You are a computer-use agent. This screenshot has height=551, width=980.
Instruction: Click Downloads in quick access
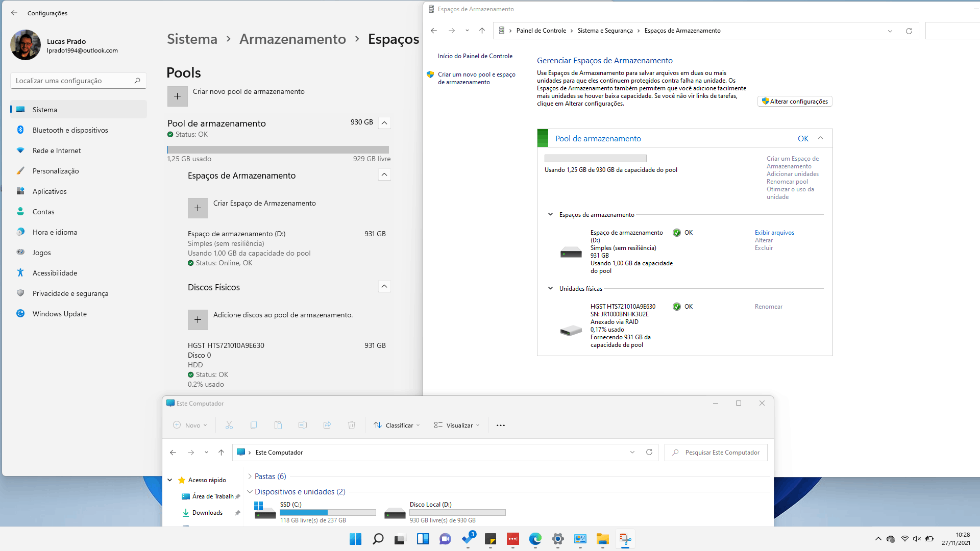(x=207, y=513)
